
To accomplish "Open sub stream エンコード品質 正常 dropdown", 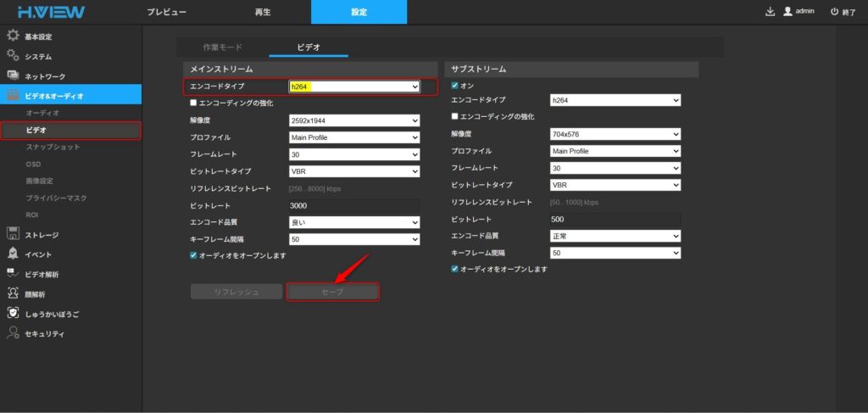I will (615, 236).
